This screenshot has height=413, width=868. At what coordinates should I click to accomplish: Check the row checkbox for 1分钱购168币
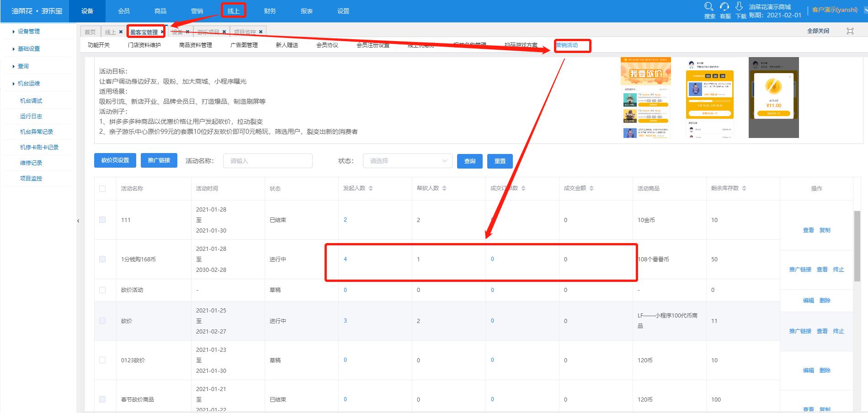coord(102,259)
